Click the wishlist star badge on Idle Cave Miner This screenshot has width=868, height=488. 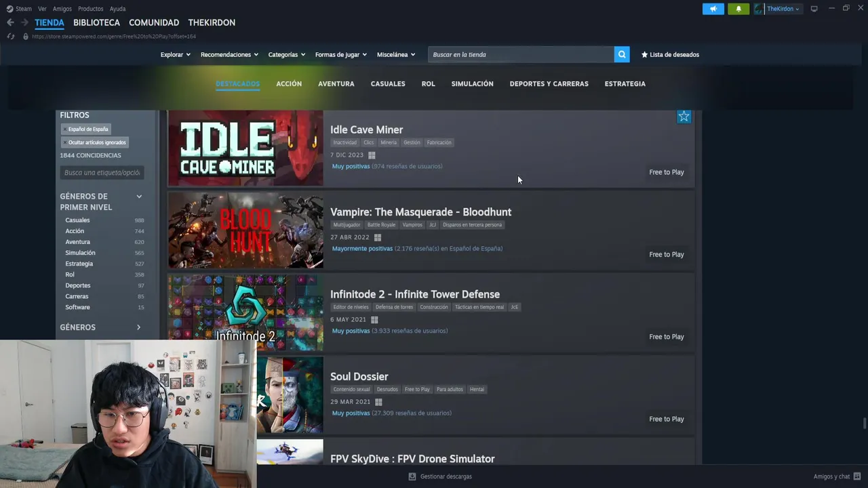[x=684, y=117]
